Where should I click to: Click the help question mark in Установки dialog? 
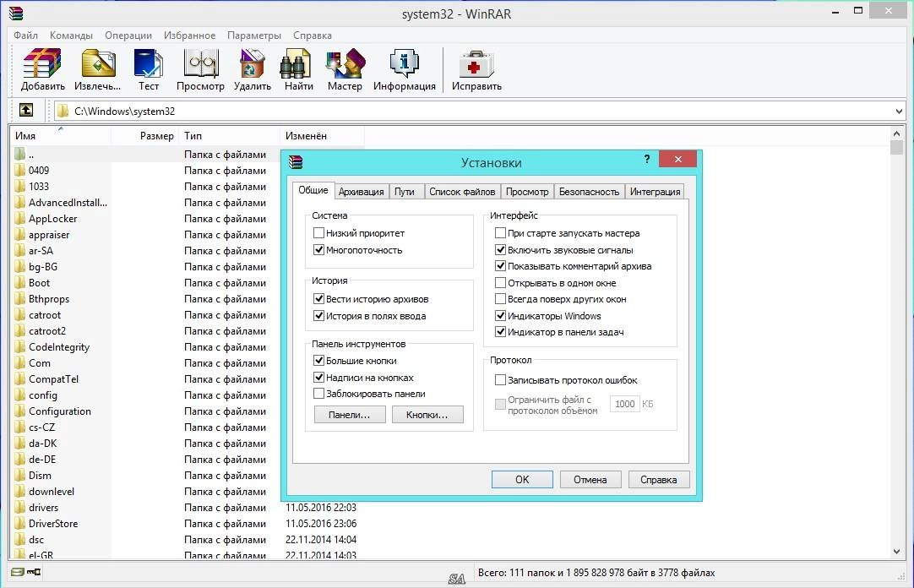[647, 159]
